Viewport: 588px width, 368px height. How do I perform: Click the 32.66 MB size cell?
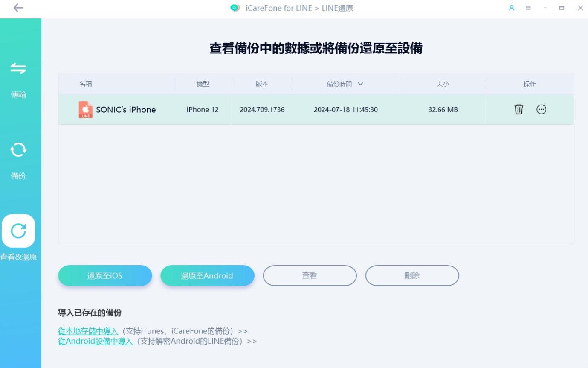coord(443,110)
